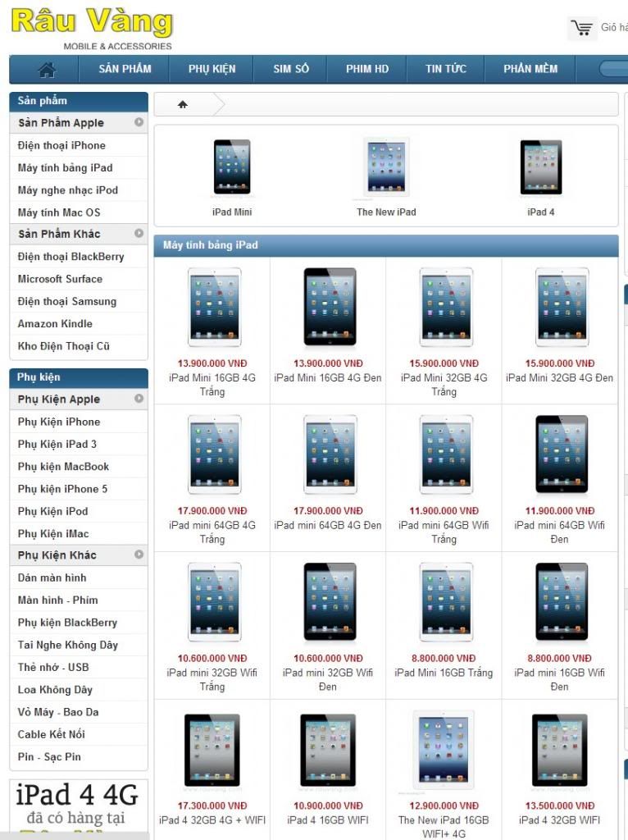The image size is (628, 840).
Task: Open iPad Mini 32GB 4G Đen product image
Action: click(562, 307)
